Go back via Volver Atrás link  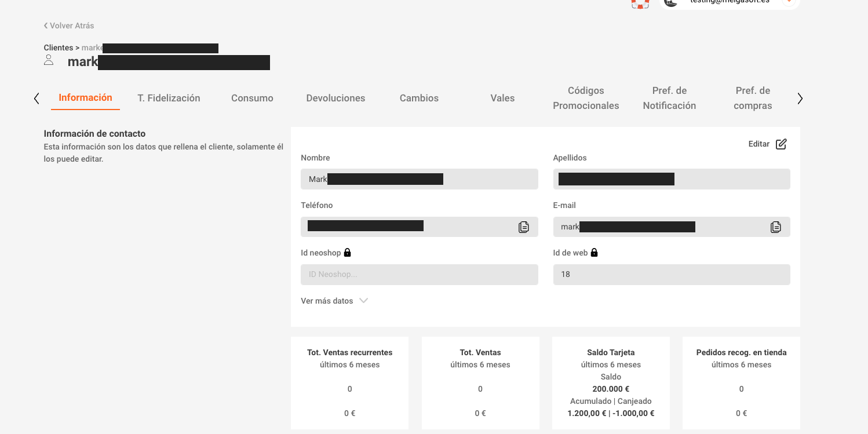coord(69,25)
